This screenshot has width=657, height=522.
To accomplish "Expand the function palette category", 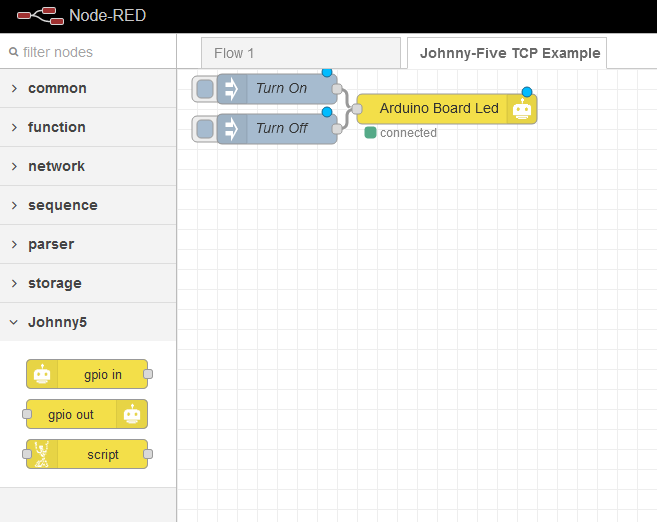I will coord(88,127).
